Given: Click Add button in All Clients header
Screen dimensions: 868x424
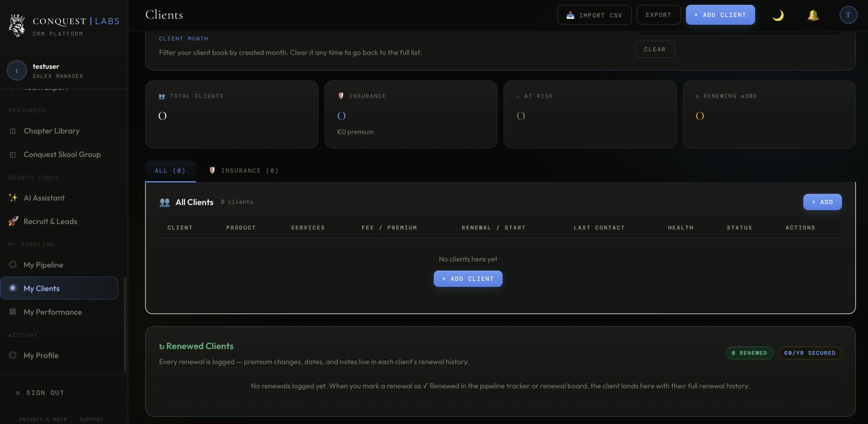Looking at the screenshot, I should pyautogui.click(x=822, y=202).
